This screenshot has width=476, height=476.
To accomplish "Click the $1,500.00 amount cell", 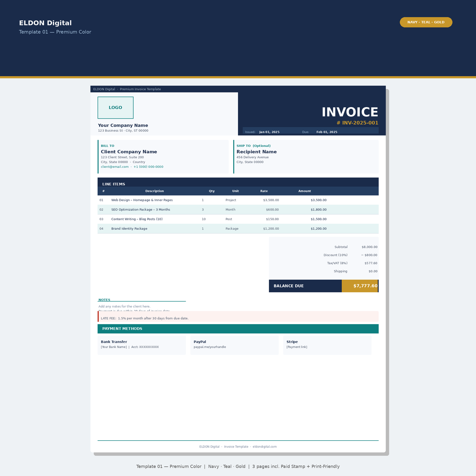I will pyautogui.click(x=319, y=219).
